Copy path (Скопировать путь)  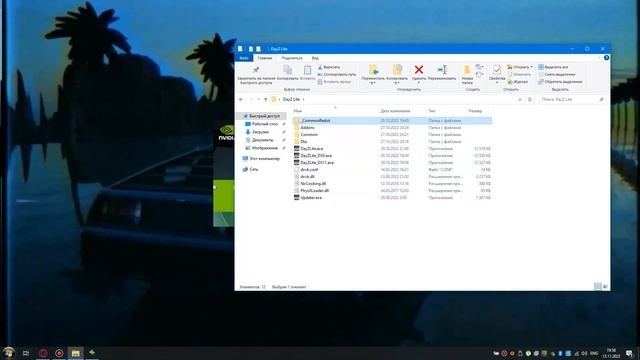click(337, 74)
